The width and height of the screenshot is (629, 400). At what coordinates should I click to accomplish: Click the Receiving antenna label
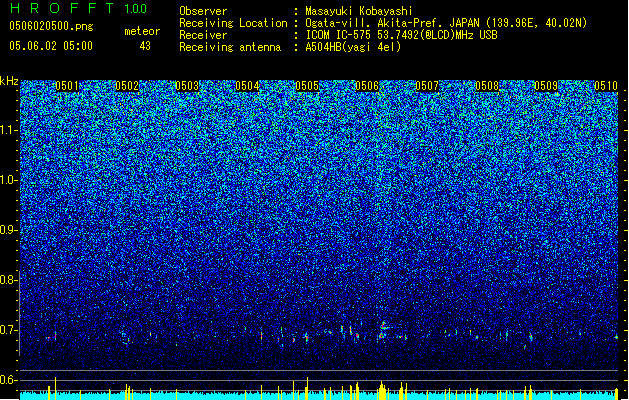[230, 47]
